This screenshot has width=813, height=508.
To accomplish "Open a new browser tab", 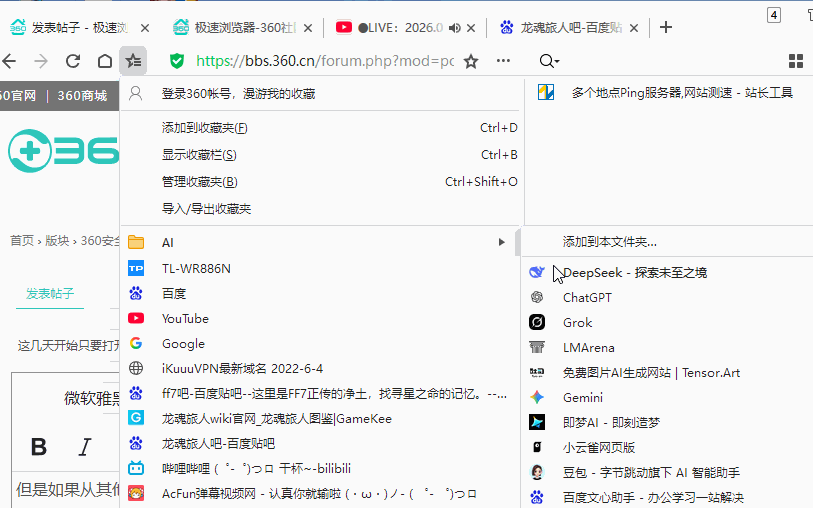I will click(x=666, y=27).
